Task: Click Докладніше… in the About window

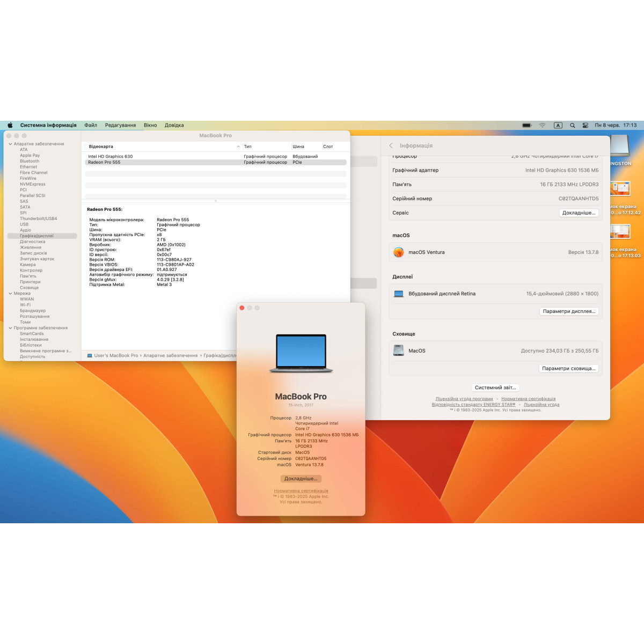Action: coord(301,479)
